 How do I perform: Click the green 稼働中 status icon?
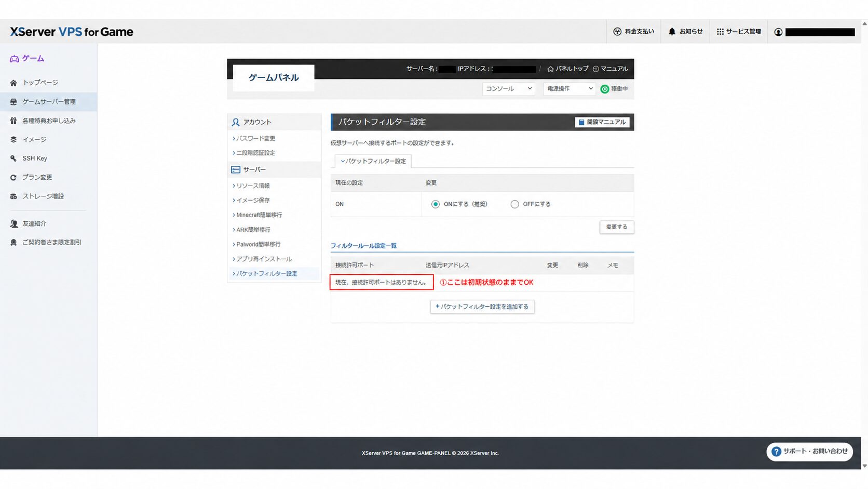pos(605,89)
